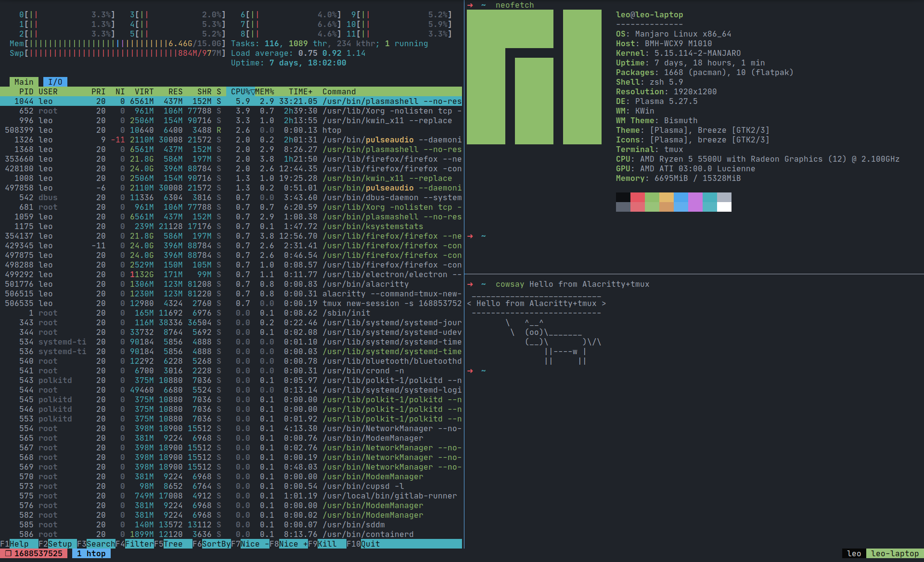924x562 pixels.
Task: Sort by the RES column header
Action: coord(176,91)
